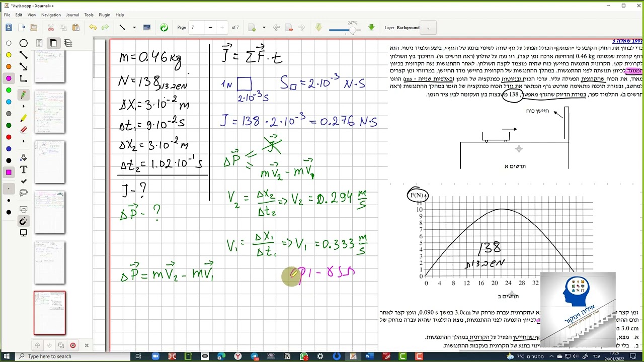Click the red delete page button in sidebar
The height and width of the screenshot is (362, 644).
point(73,345)
